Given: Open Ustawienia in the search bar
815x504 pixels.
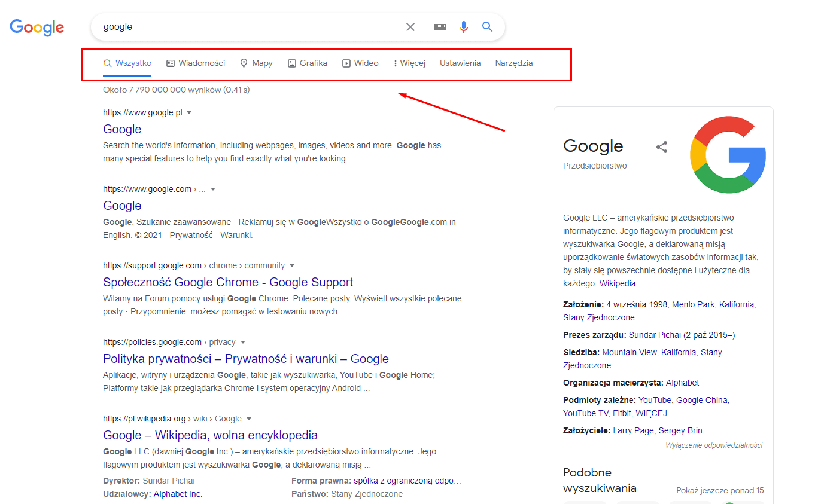Looking at the screenshot, I should 460,63.
